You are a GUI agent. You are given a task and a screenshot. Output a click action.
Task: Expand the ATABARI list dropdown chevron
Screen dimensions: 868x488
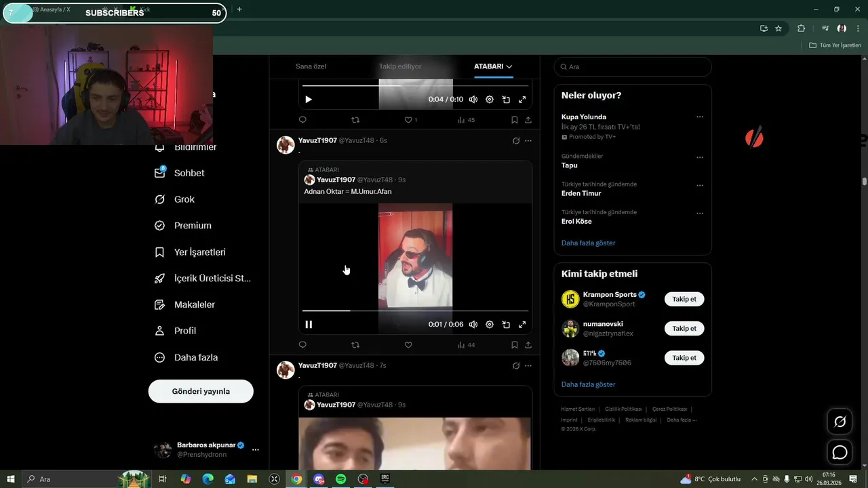pos(509,66)
